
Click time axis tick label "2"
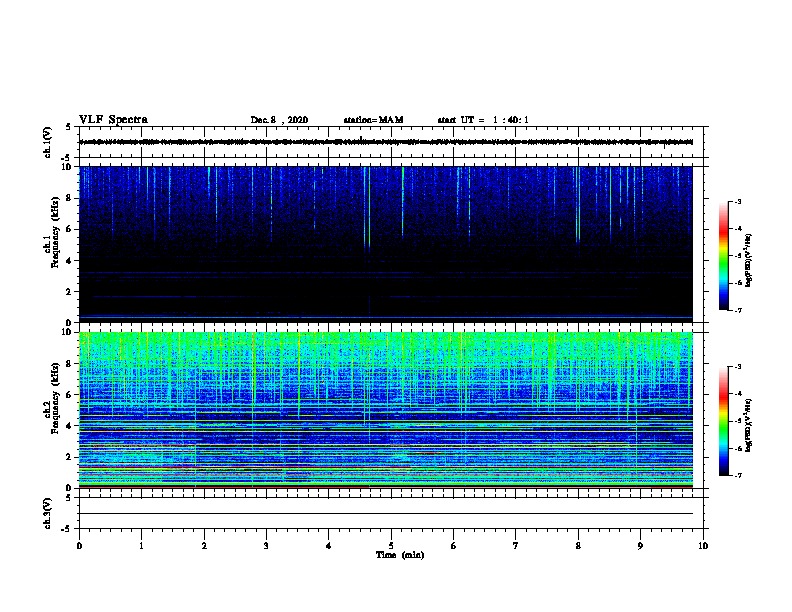(204, 546)
